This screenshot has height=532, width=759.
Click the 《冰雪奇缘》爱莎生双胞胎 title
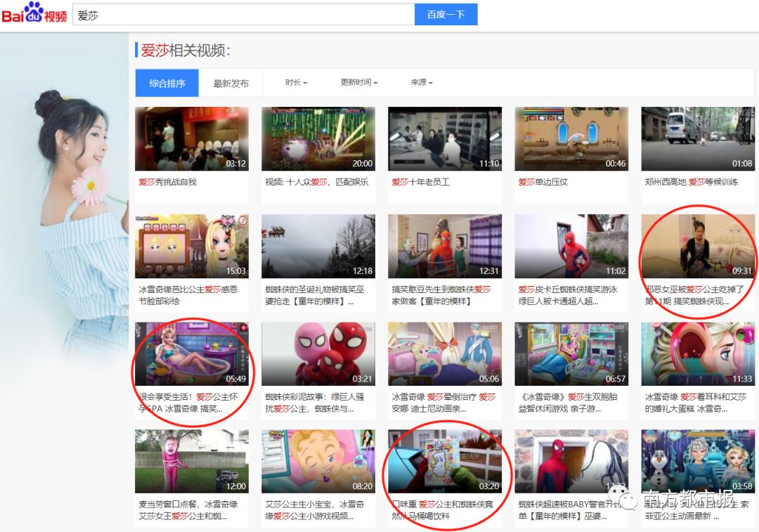coord(568,403)
